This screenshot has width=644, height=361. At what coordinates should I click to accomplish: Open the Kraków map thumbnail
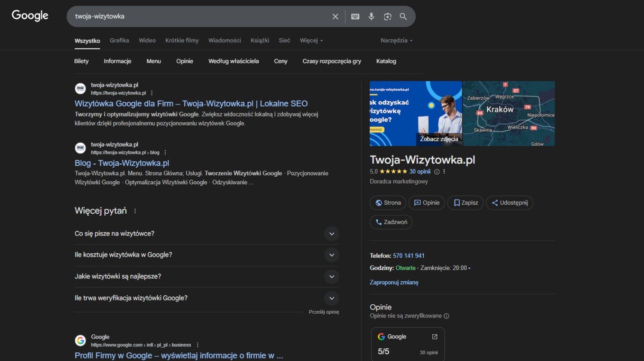(x=509, y=113)
